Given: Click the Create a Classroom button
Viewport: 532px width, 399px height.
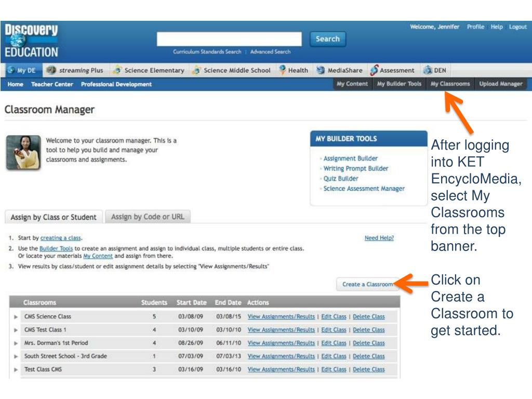Looking at the screenshot, I should [367, 284].
